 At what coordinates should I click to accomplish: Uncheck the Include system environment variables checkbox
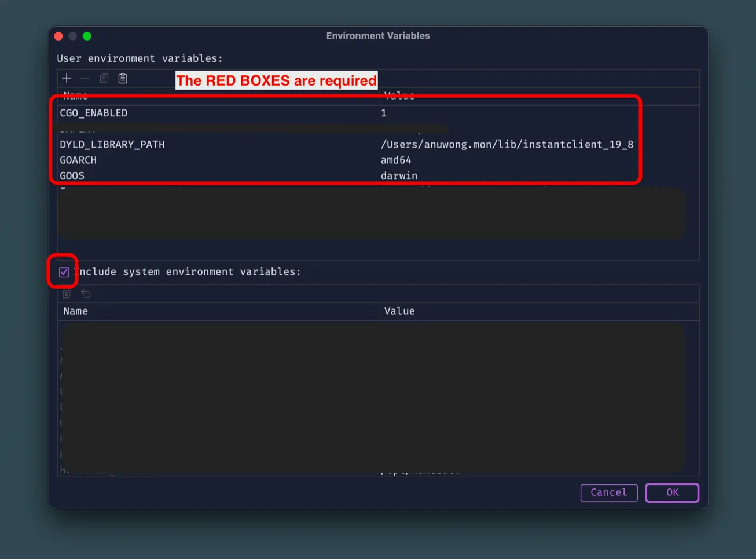point(64,272)
